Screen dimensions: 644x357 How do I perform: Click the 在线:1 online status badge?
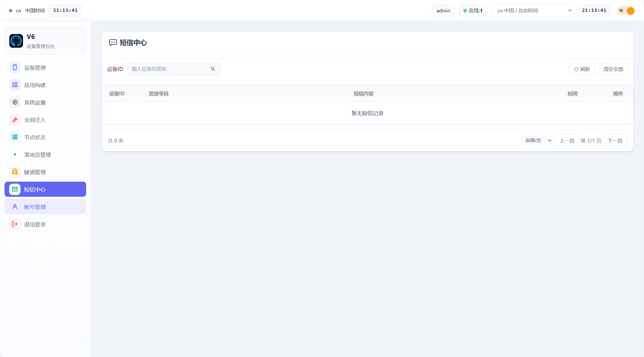pos(473,11)
